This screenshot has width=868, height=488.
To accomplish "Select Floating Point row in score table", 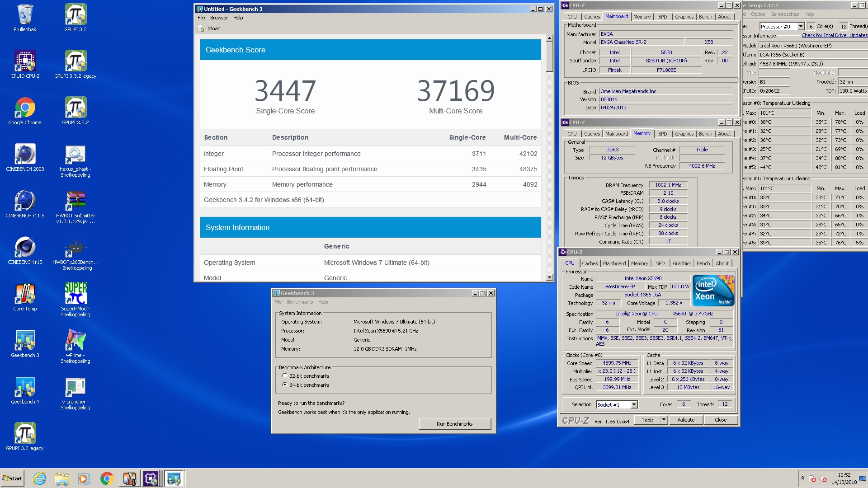I will [x=370, y=169].
